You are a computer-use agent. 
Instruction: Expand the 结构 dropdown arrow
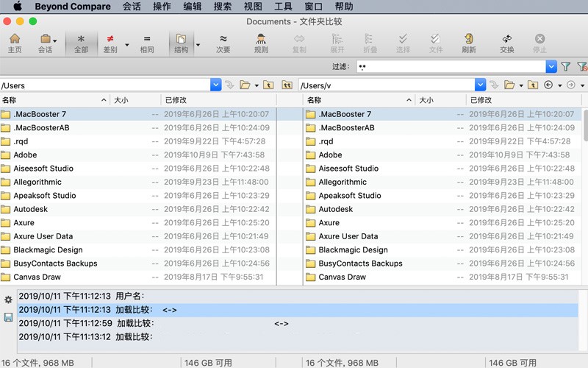(198, 45)
